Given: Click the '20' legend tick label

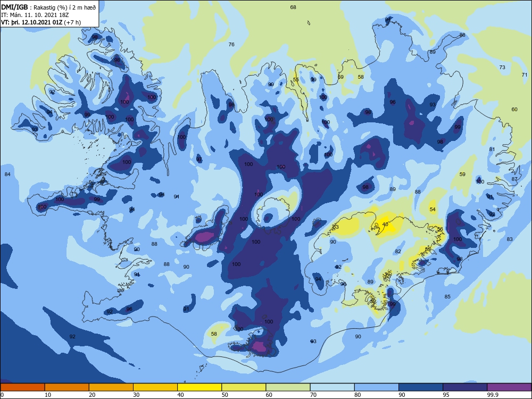Looking at the screenshot, I should point(92,395).
